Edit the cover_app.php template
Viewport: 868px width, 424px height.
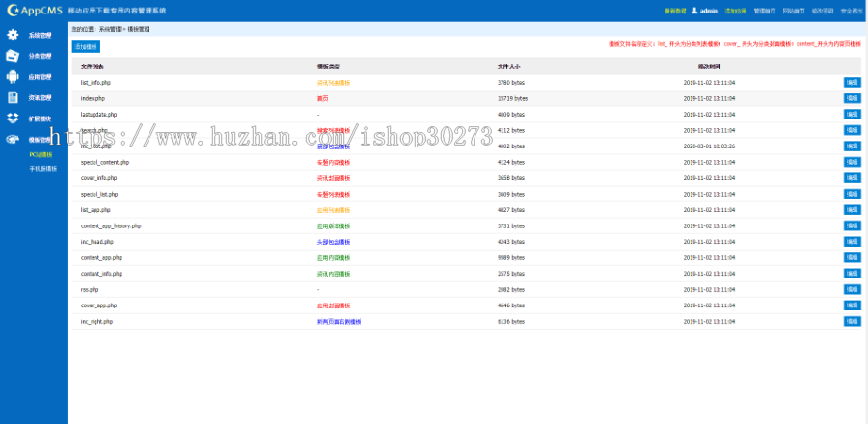(x=852, y=305)
